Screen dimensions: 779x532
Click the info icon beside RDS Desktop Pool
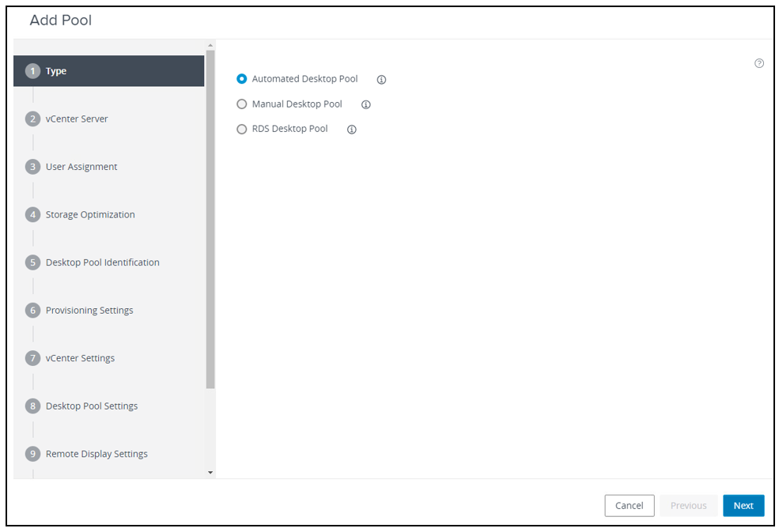click(x=351, y=129)
